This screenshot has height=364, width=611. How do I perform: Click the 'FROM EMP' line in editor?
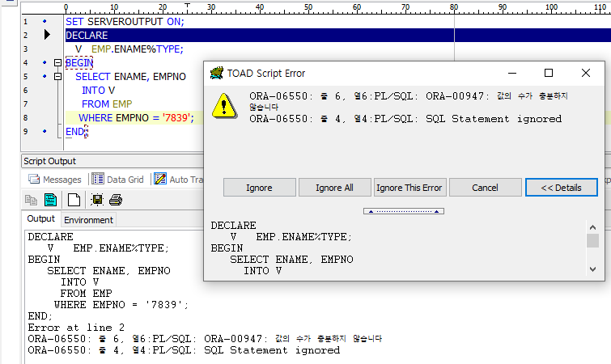point(107,104)
